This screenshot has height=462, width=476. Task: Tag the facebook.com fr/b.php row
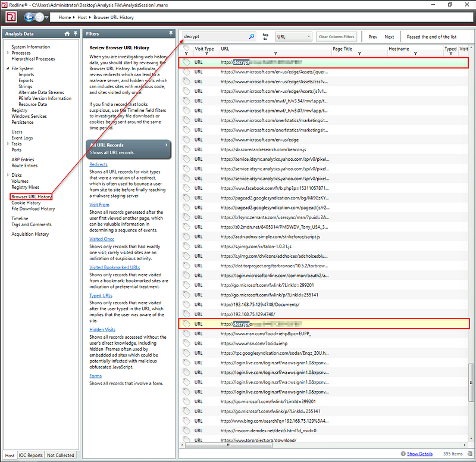pos(186,188)
